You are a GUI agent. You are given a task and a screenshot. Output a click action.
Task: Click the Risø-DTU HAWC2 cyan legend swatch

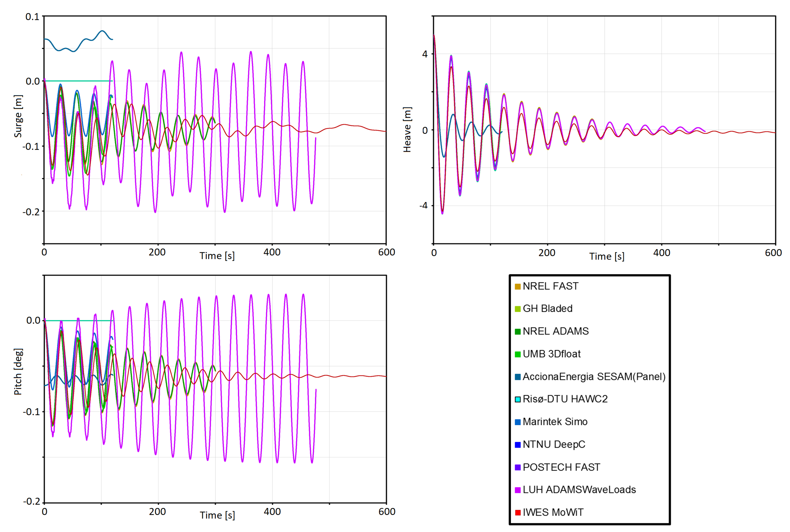point(518,399)
